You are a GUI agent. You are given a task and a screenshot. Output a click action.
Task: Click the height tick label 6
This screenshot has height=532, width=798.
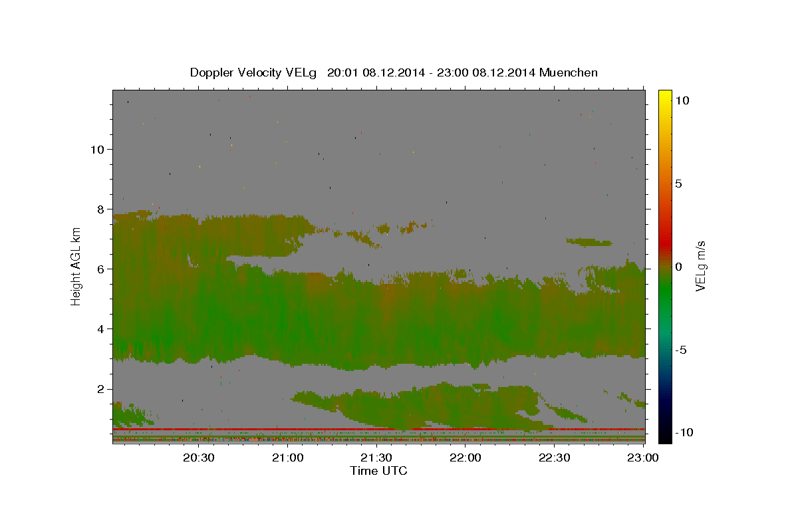(100, 269)
